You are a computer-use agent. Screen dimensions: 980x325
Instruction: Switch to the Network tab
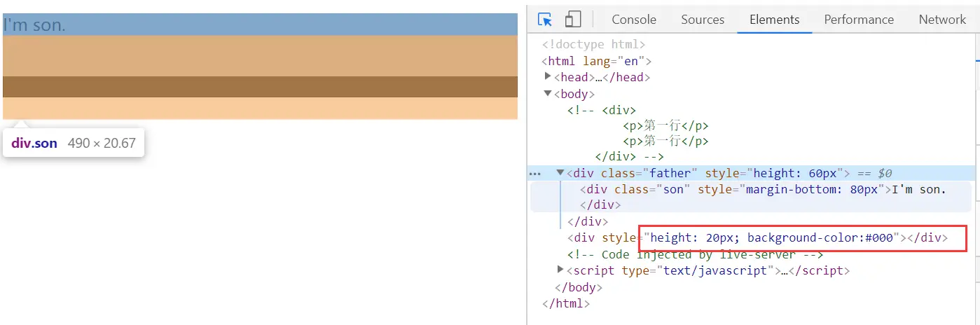942,20
